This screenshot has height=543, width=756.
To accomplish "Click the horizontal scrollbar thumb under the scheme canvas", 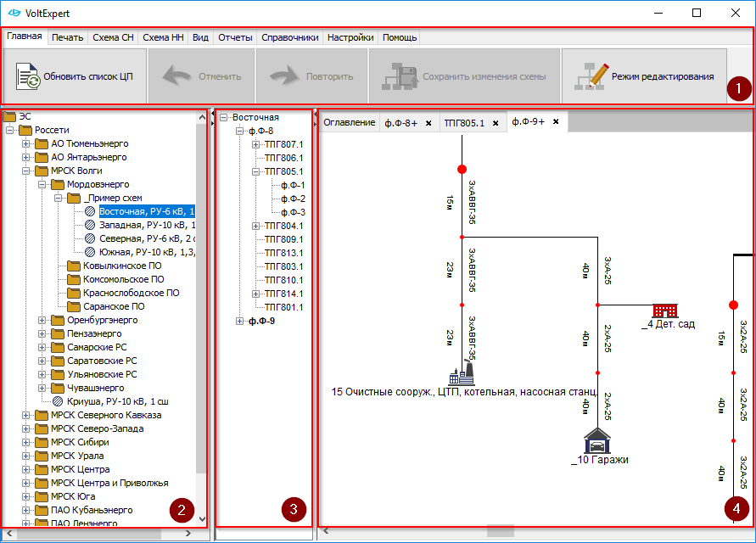I will (x=501, y=531).
